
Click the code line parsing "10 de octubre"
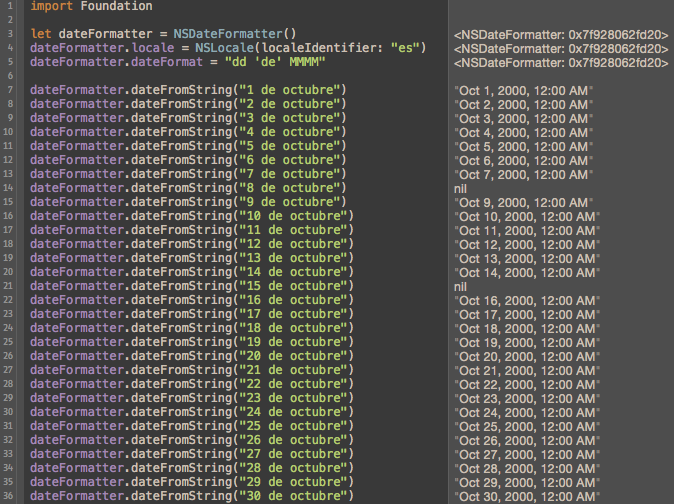point(192,216)
